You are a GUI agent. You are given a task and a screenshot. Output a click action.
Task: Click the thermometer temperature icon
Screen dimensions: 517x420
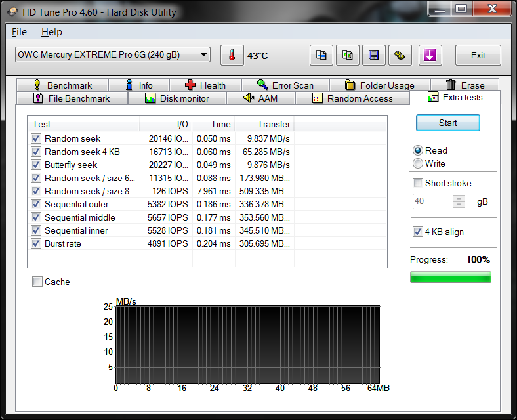(232, 56)
